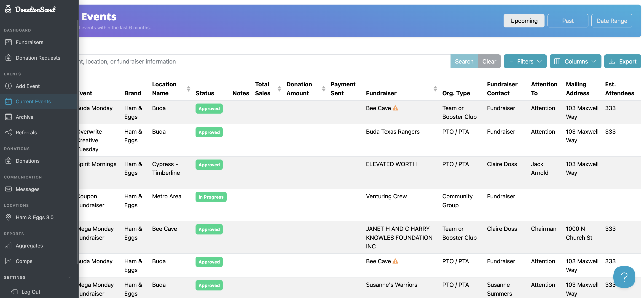Viewport: 644px width, 298px height.
Task: Click the Referrals share icon
Action: coord(8,132)
